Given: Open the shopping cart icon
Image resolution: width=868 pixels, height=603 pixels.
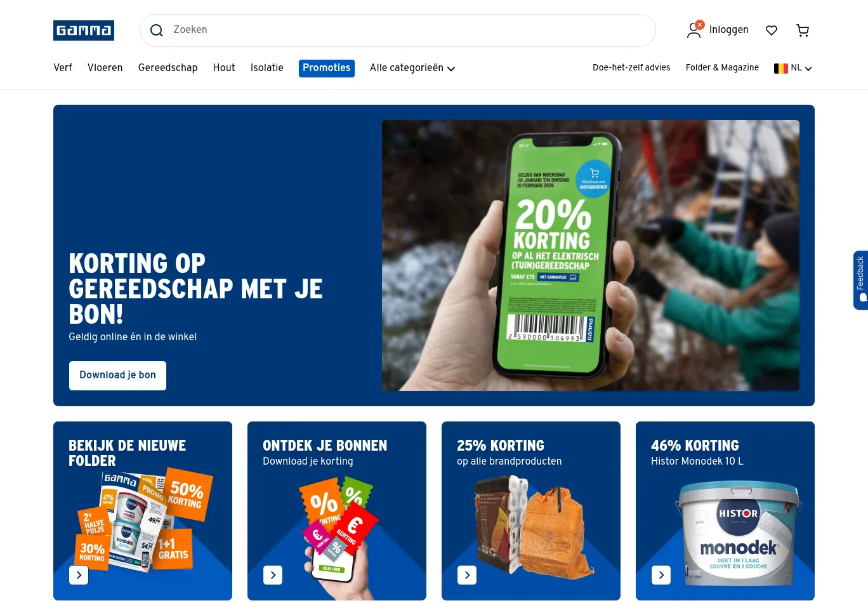Looking at the screenshot, I should [x=803, y=30].
